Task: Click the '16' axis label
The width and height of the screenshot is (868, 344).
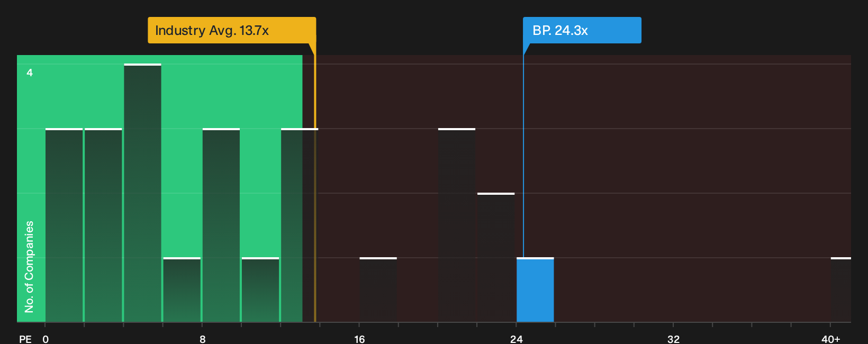Action: 359,339
